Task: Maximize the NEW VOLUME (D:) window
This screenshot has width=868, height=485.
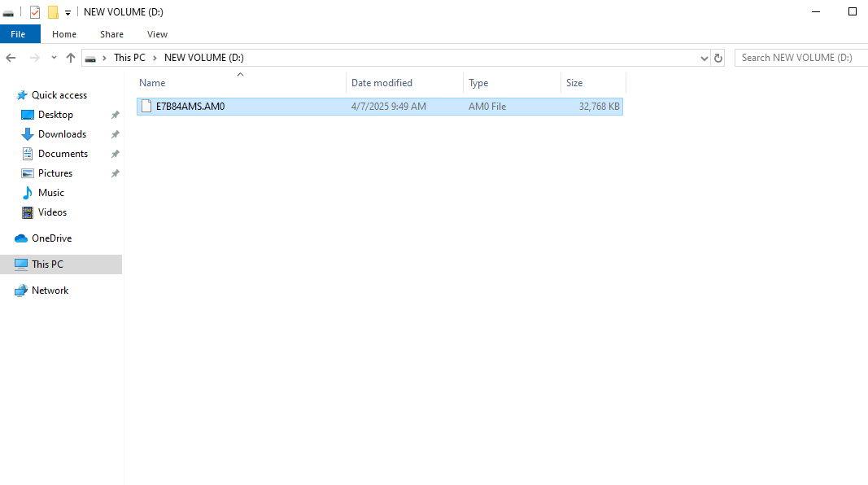Action: coord(853,11)
